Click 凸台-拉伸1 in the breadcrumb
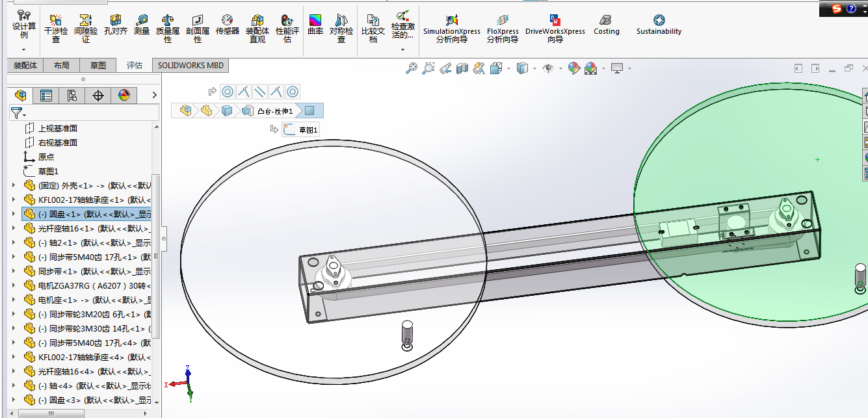The width and height of the screenshot is (868, 418). 275,111
